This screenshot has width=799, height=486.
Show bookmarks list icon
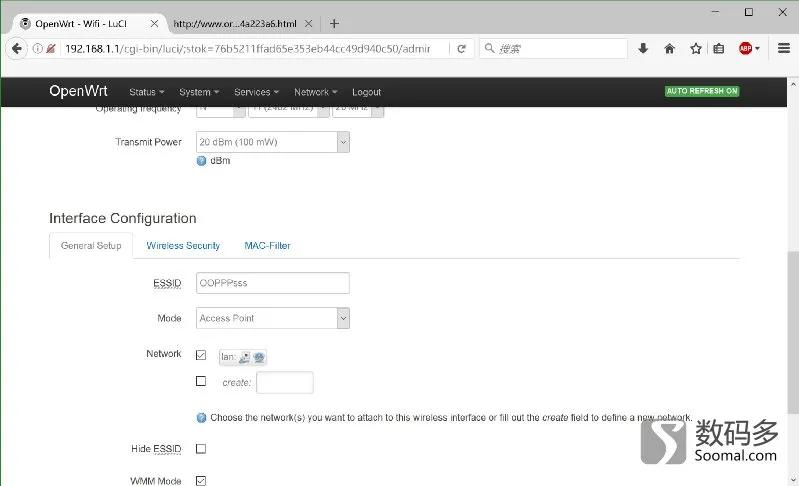point(718,48)
